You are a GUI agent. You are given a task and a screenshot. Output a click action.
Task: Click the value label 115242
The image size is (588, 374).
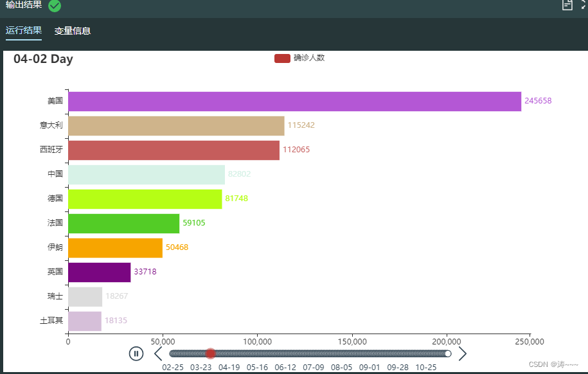click(301, 125)
